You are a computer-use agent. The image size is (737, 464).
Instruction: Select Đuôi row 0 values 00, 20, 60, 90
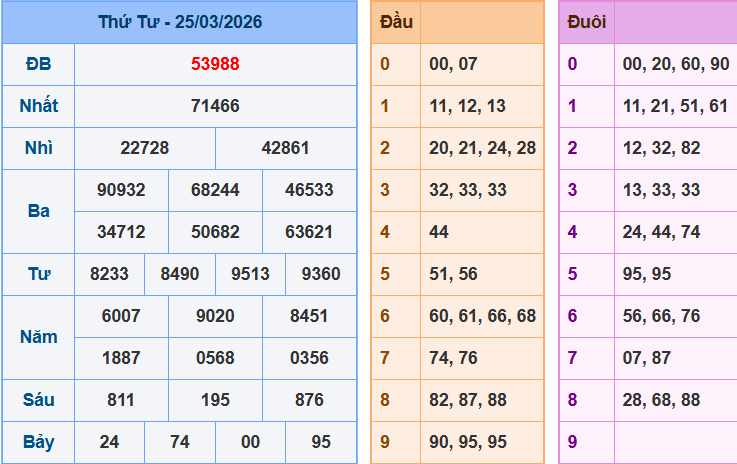[675, 64]
